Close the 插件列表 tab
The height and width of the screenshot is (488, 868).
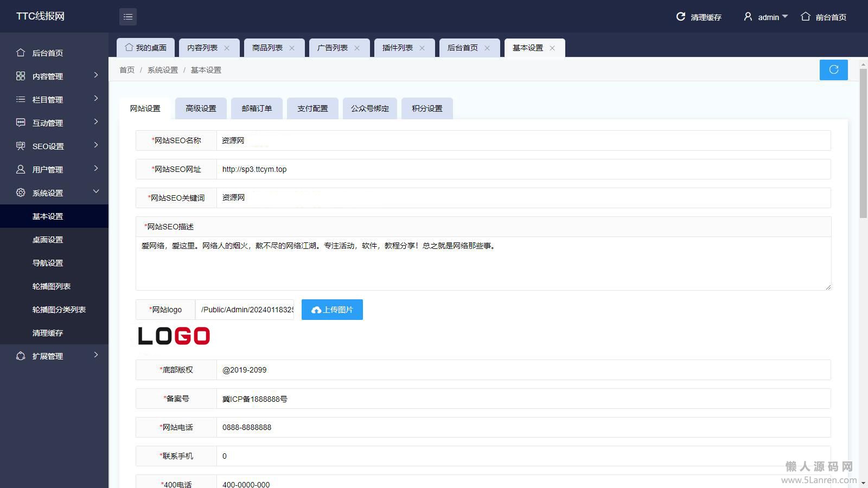pyautogui.click(x=422, y=48)
